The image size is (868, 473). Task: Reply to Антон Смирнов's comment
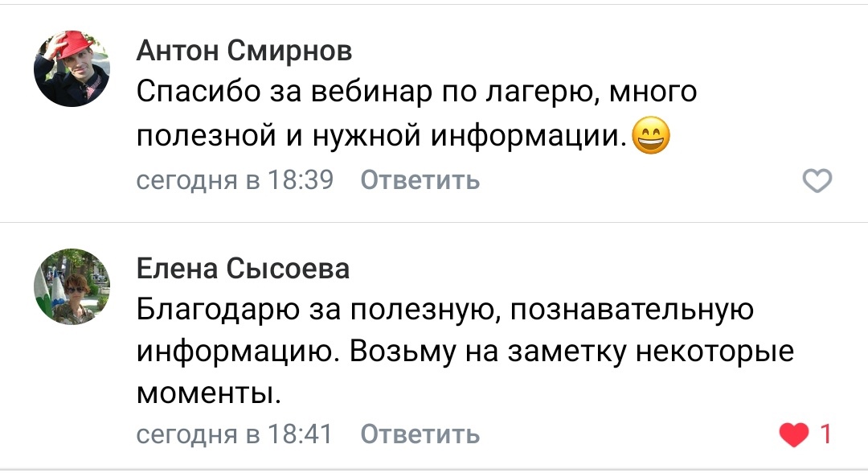[420, 181]
